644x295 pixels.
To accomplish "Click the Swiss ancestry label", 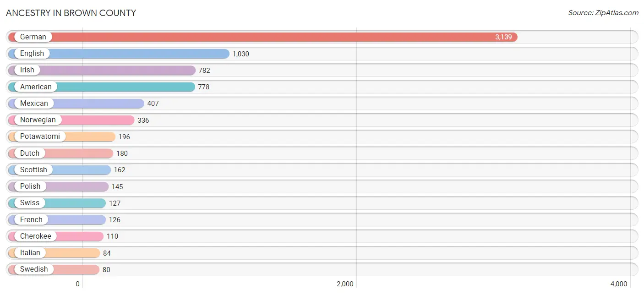I will tap(30, 203).
